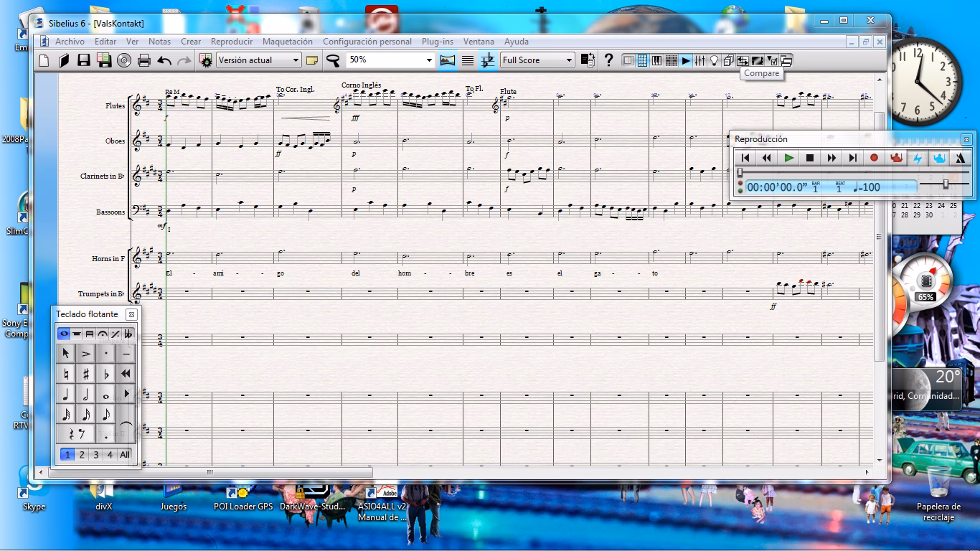The image size is (980, 551).
Task: Open the Plug-ins menu
Action: pos(438,42)
